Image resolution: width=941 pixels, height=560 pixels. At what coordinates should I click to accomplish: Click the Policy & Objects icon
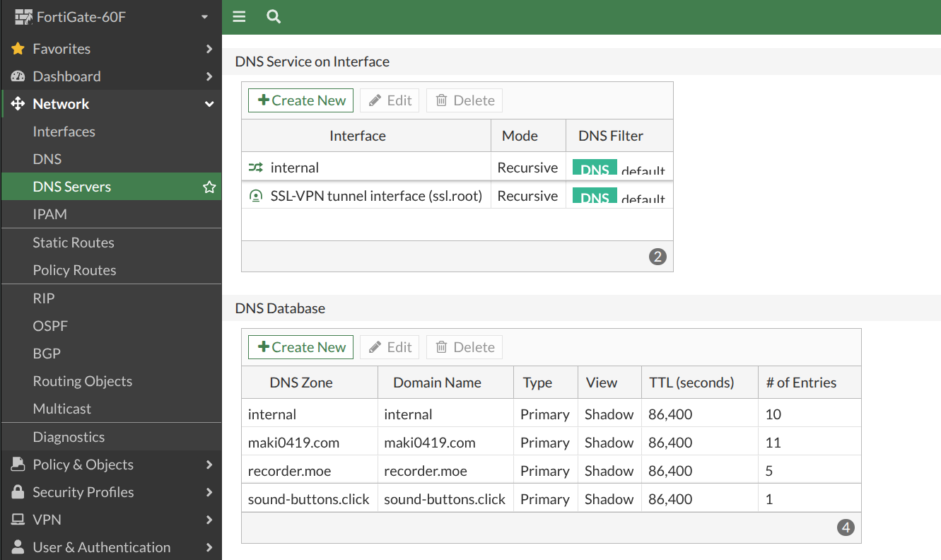coord(18,465)
